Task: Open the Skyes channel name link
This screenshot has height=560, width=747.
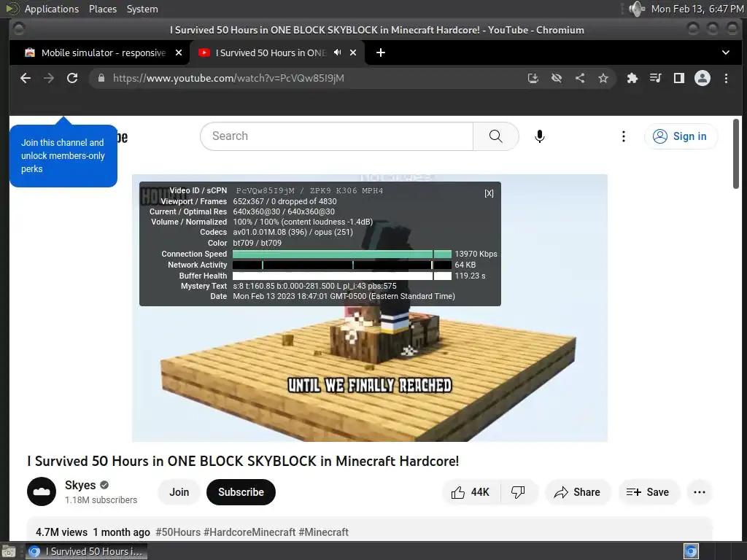Action: point(80,485)
